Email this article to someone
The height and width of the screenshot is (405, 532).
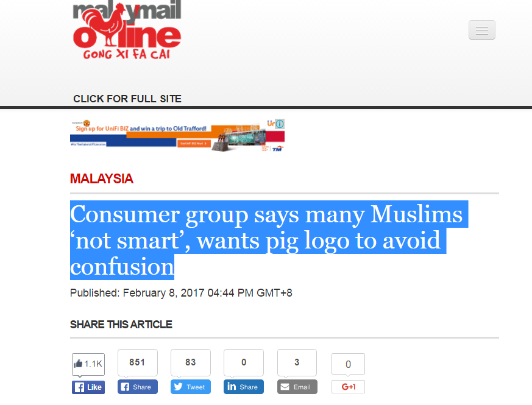(297, 387)
